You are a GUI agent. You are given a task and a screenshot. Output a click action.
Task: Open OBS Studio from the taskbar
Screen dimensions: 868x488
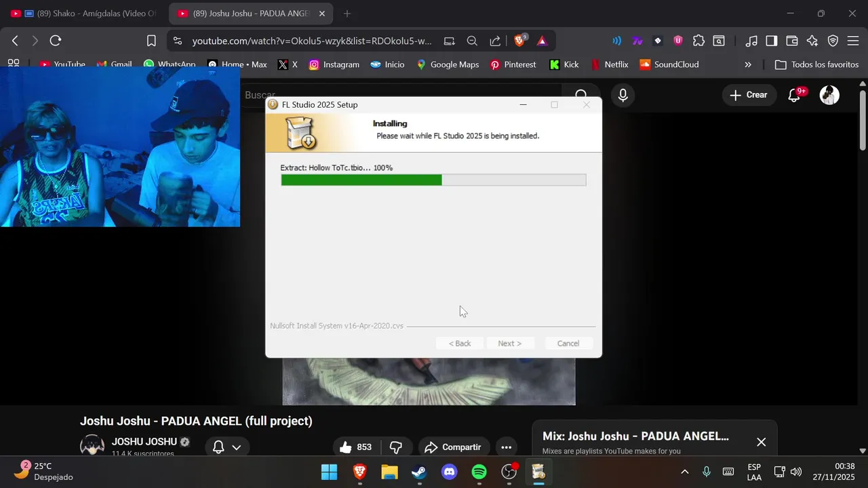(x=509, y=472)
